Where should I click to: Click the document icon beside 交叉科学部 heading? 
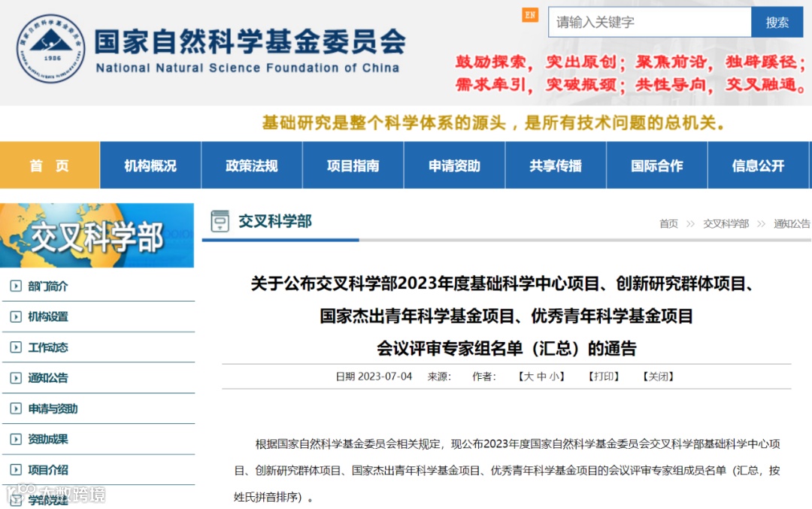pos(220,221)
